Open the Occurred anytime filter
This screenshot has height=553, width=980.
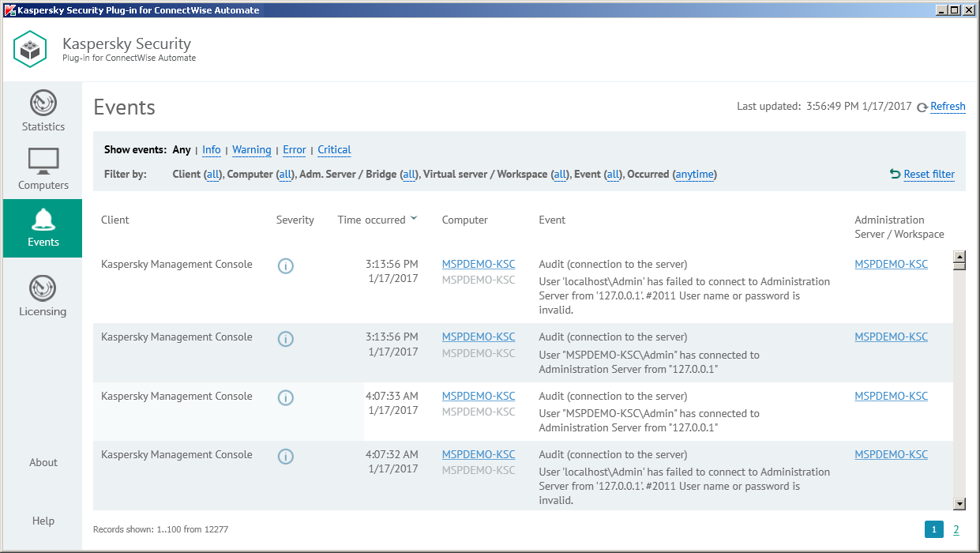(x=694, y=175)
